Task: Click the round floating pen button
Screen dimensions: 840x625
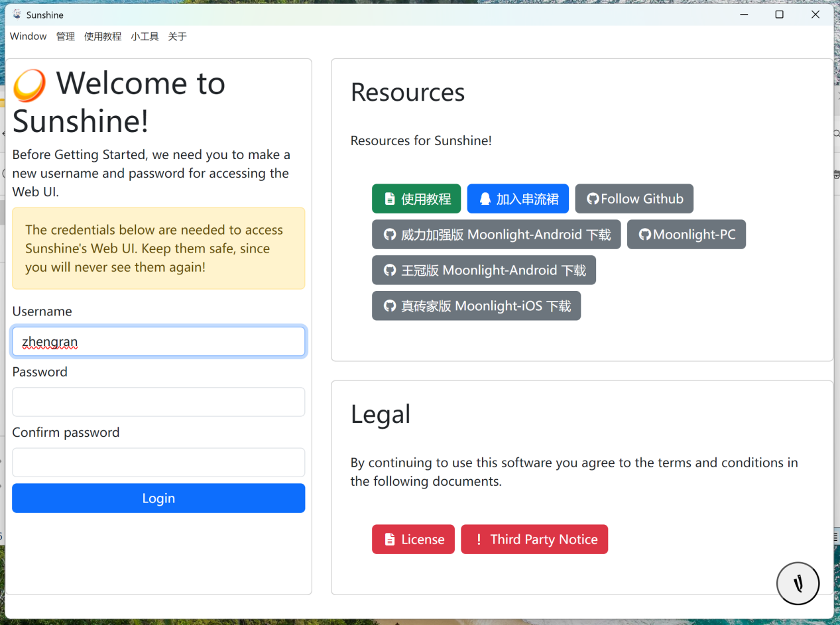Action: click(798, 583)
